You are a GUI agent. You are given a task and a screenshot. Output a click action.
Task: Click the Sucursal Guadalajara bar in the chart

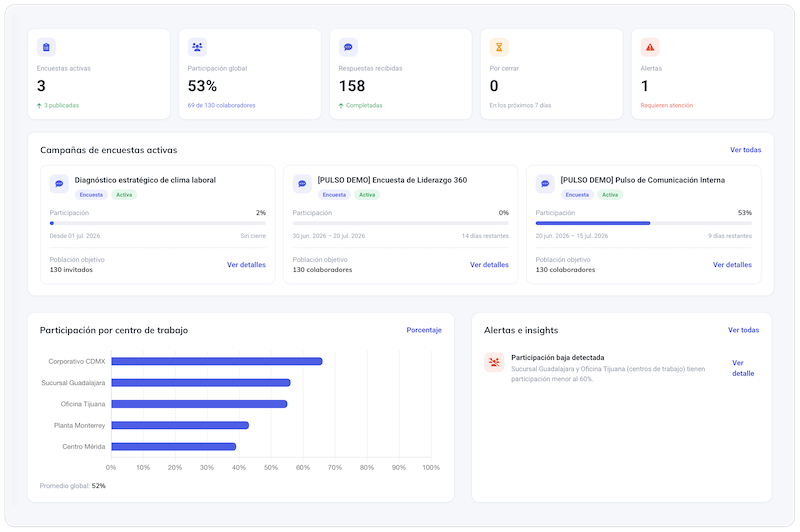(201, 383)
